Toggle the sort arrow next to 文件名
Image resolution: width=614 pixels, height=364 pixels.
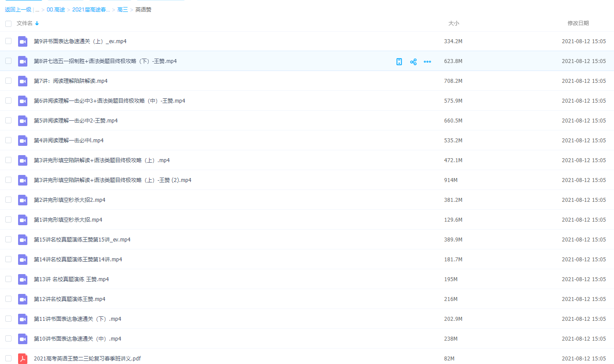pos(37,23)
